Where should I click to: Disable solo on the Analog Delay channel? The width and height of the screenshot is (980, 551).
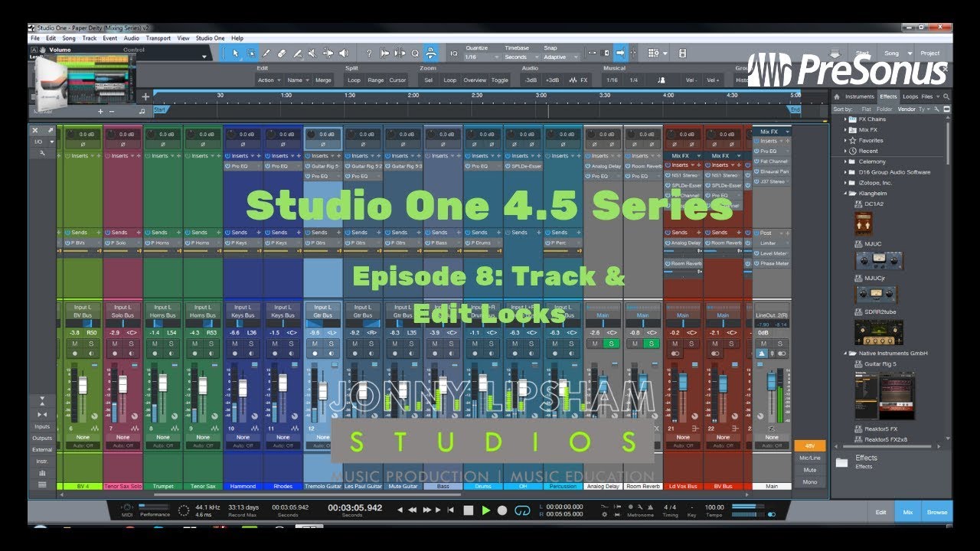tap(611, 344)
